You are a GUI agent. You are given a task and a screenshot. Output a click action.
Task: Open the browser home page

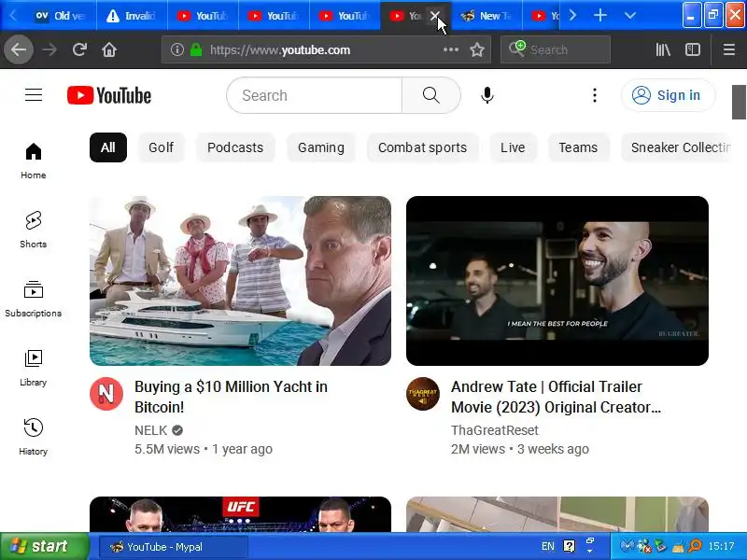[109, 49]
